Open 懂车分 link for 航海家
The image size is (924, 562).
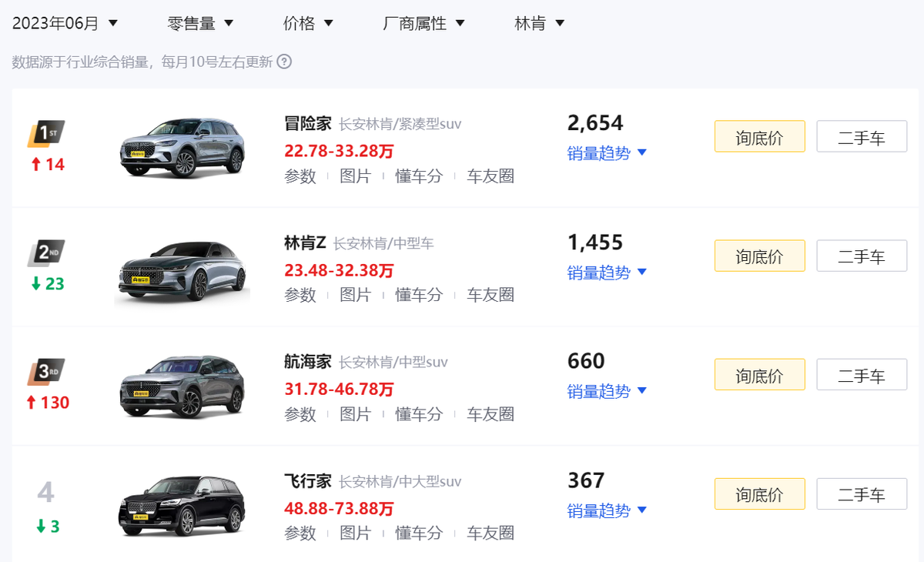(419, 414)
